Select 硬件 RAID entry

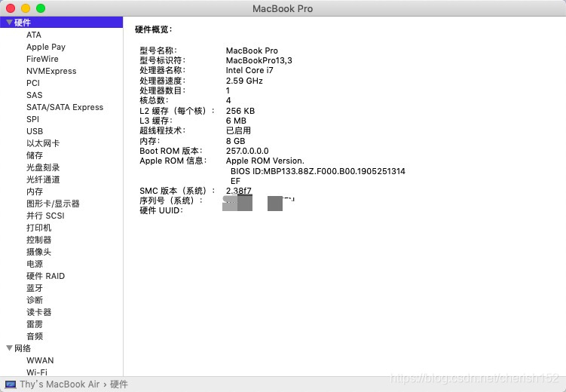(45, 276)
